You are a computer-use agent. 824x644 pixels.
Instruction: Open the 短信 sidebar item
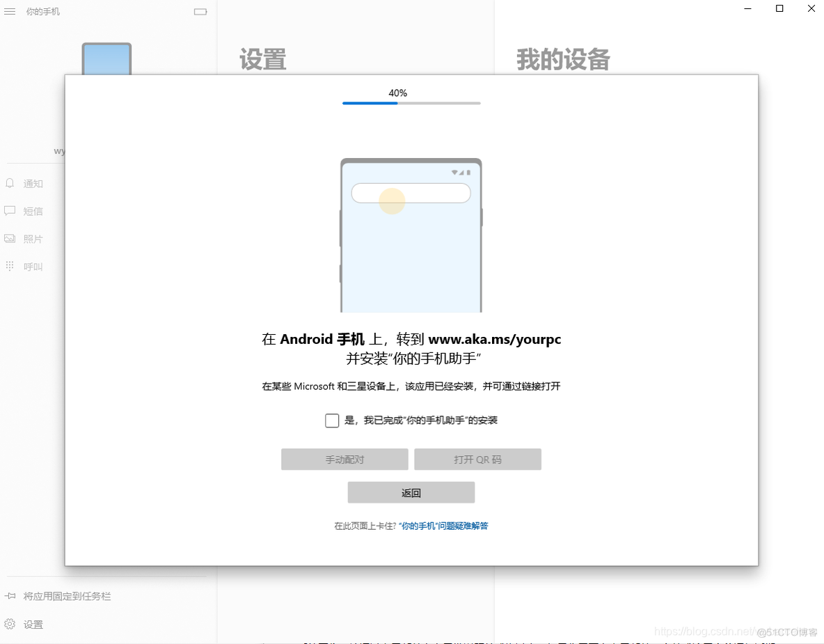[x=33, y=212]
